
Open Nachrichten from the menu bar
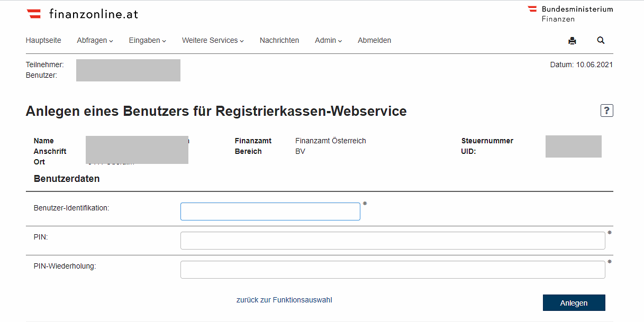(279, 40)
